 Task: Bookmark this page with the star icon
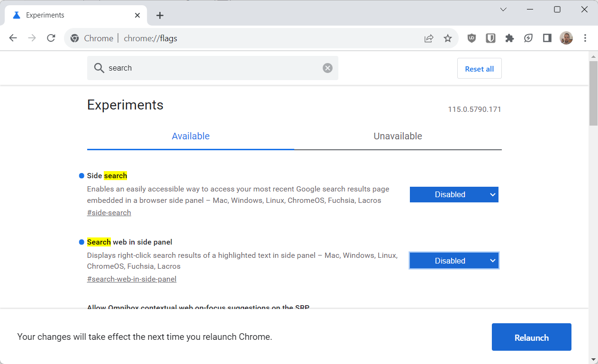click(448, 38)
